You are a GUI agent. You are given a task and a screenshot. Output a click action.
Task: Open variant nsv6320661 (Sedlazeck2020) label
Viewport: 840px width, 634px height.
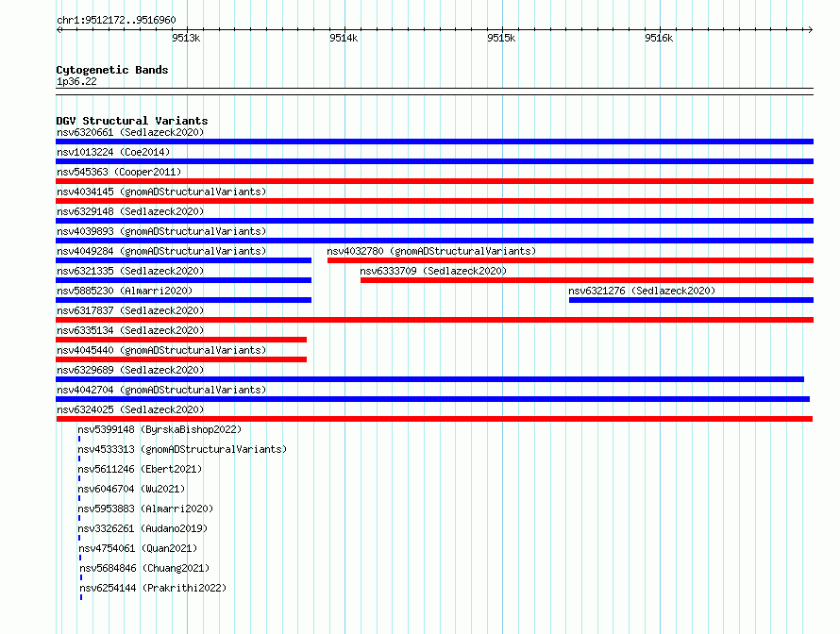130,132
